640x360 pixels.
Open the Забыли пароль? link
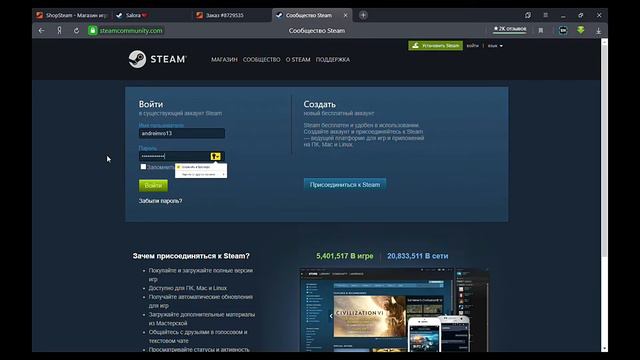coord(160,201)
